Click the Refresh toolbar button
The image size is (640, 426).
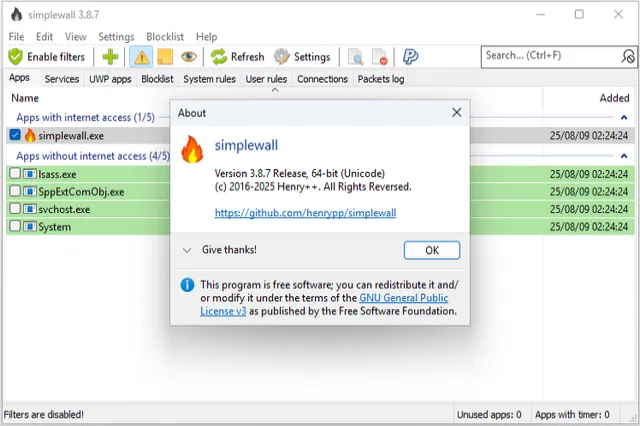point(238,57)
